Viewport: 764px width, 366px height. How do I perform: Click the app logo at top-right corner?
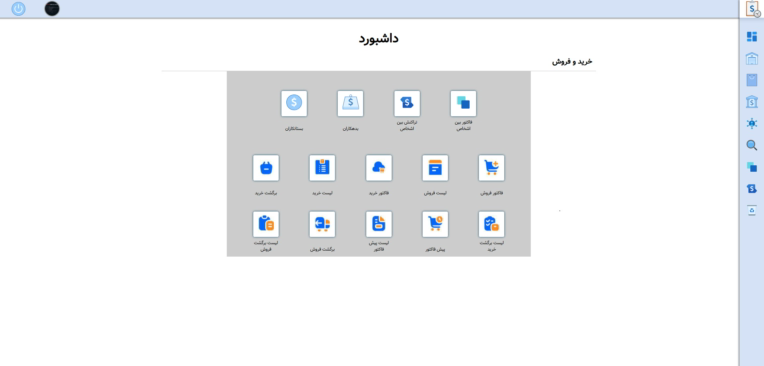click(753, 9)
